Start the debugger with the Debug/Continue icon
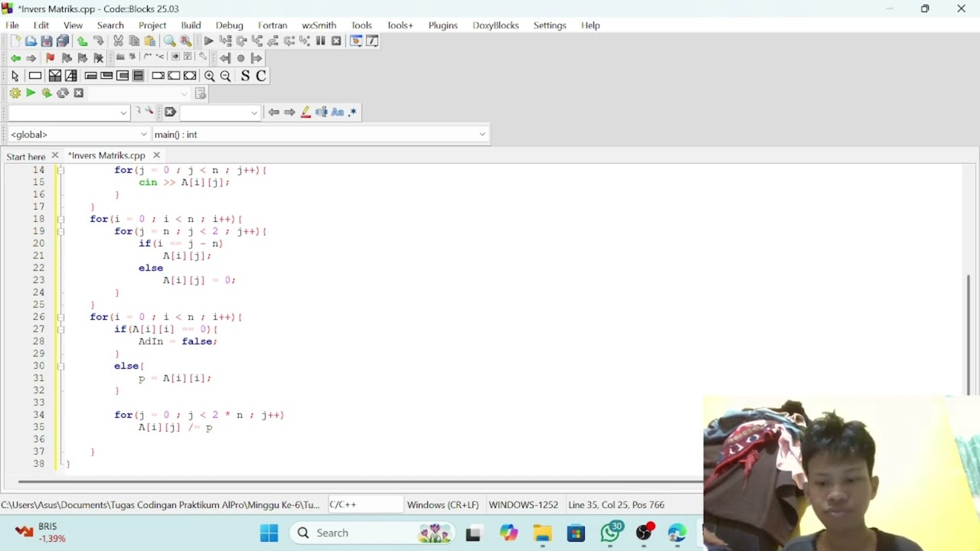The width and height of the screenshot is (980, 551). coord(208,41)
